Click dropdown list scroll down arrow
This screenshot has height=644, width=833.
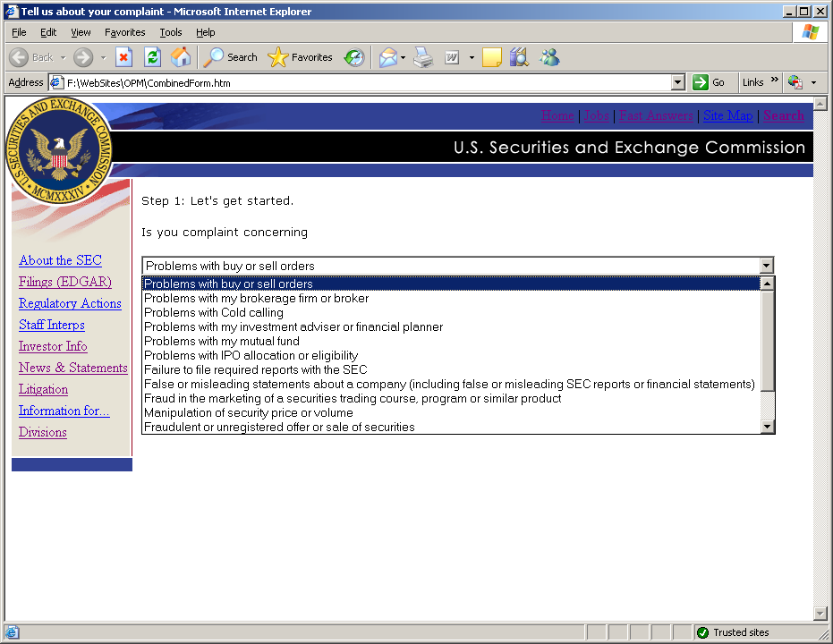click(767, 427)
